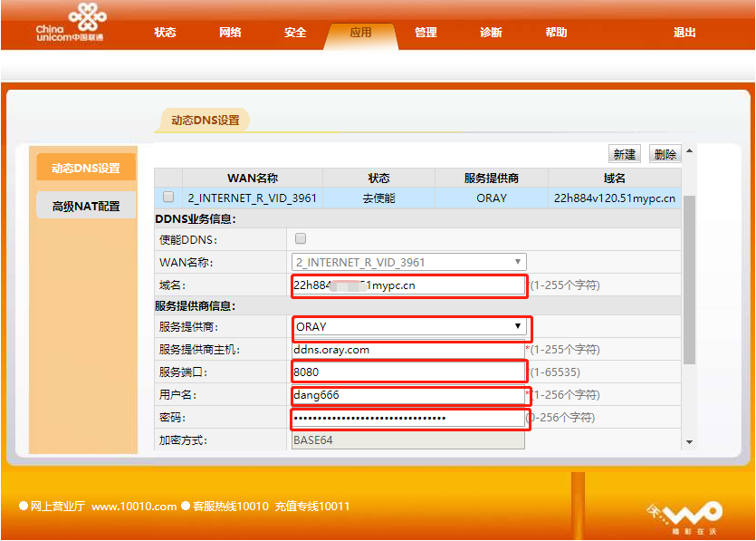Image resolution: width=756 pixels, height=541 pixels.
Task: Click the 服务端口 field showing 8080
Action: tap(408, 372)
